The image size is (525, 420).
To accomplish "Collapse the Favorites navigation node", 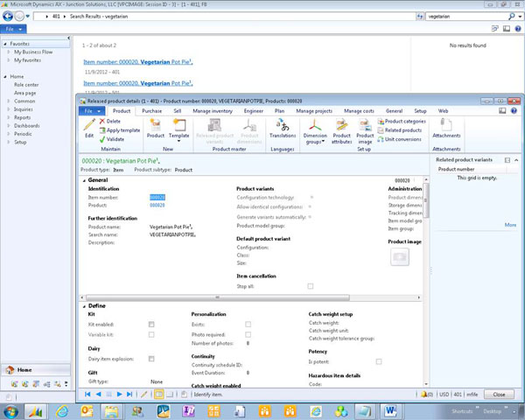I will tap(5, 44).
